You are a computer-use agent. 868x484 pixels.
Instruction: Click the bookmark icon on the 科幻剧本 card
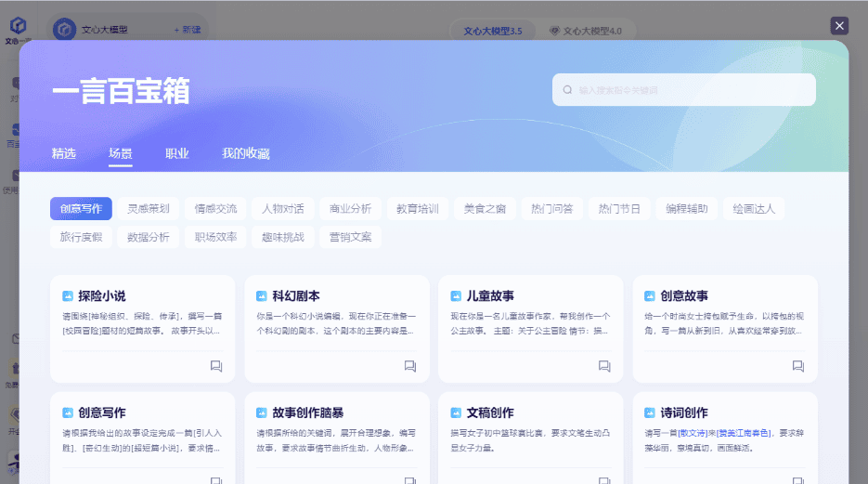tap(410, 366)
